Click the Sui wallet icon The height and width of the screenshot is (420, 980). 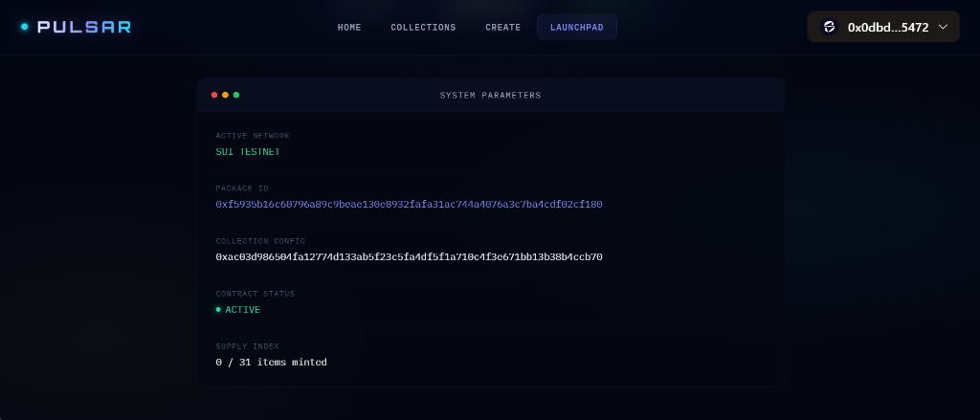click(830, 27)
